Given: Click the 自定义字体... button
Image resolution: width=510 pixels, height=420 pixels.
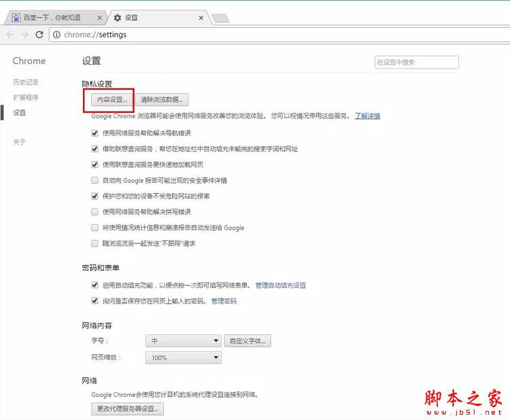Looking at the screenshot, I should pos(248,340).
